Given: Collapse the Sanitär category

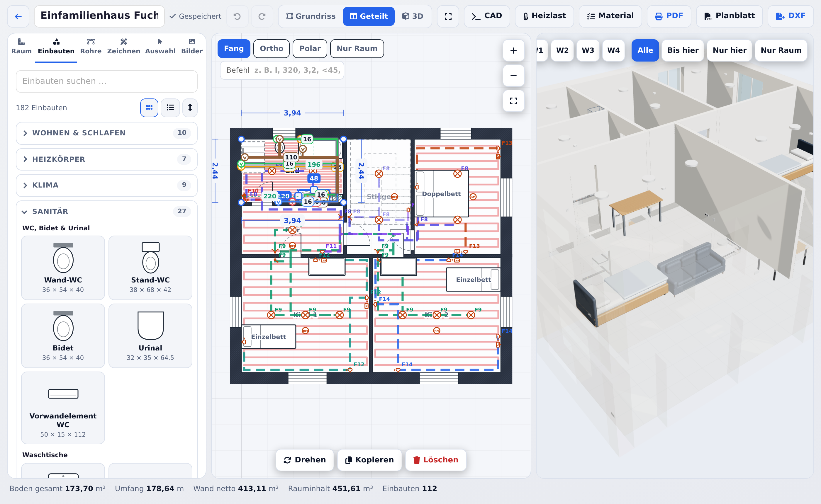Looking at the screenshot, I should 106,211.
